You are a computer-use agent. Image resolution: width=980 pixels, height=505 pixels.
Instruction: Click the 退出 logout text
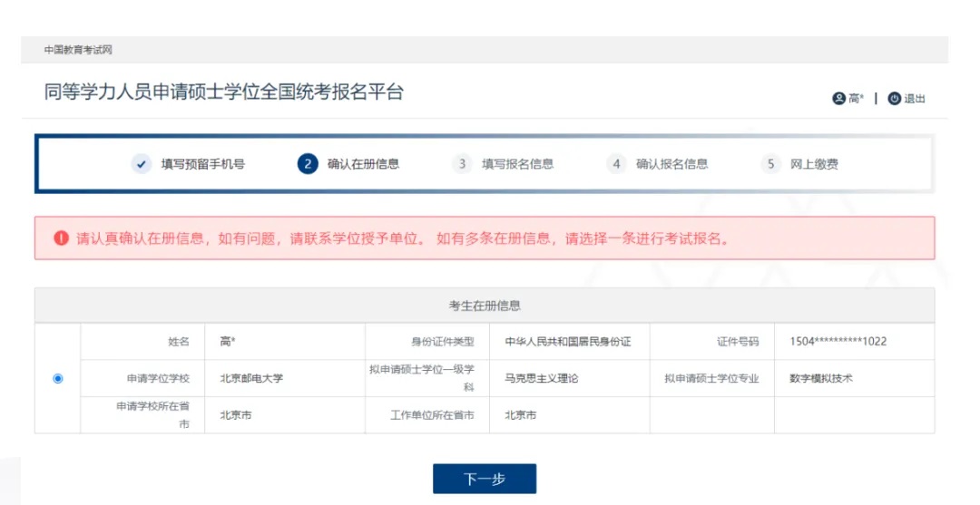pyautogui.click(x=915, y=99)
